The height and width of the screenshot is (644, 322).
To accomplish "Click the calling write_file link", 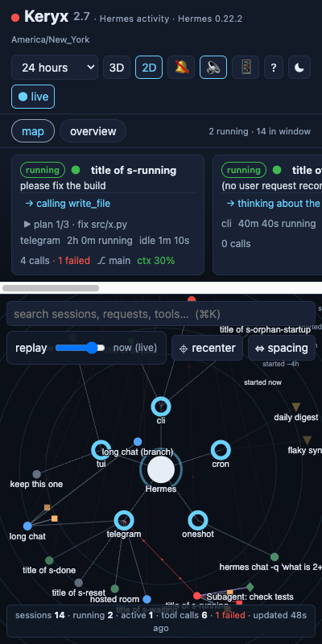I will click(68, 204).
